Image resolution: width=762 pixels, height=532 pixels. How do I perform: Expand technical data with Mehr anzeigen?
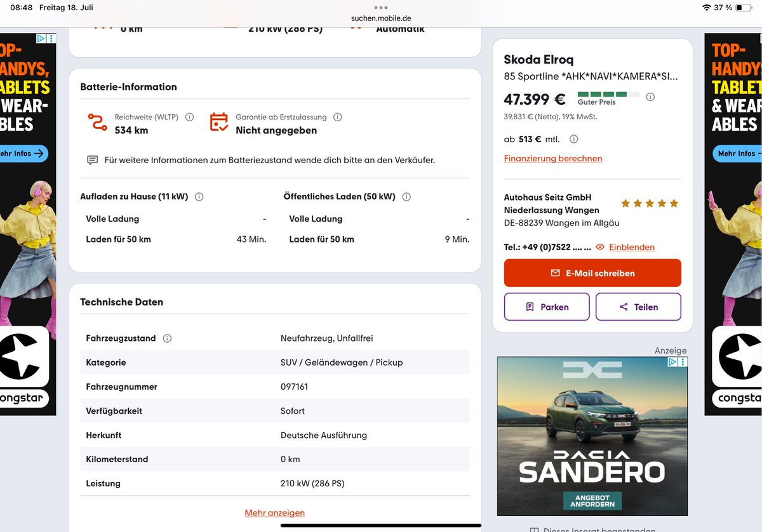click(x=275, y=512)
